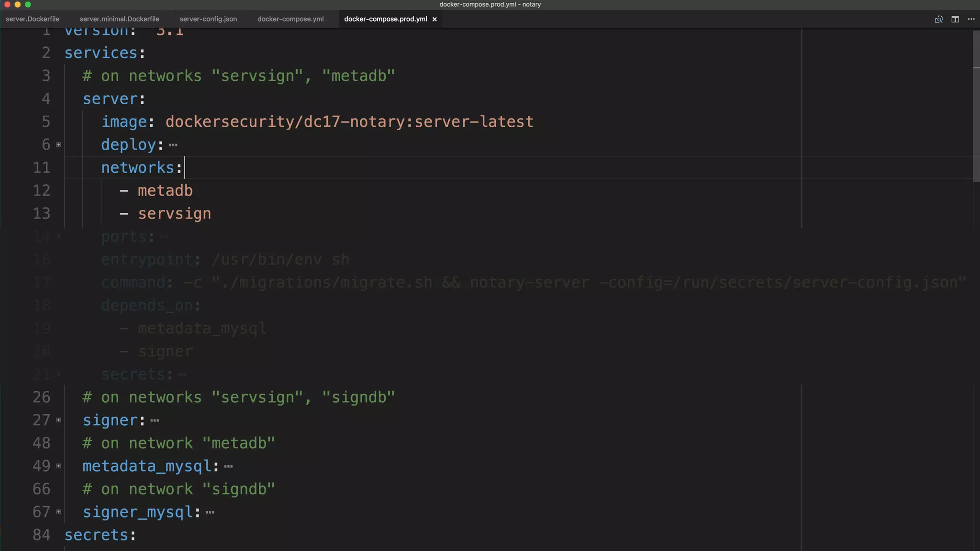
Task: Place cursor on the image name server-latest
Action: click(474, 121)
